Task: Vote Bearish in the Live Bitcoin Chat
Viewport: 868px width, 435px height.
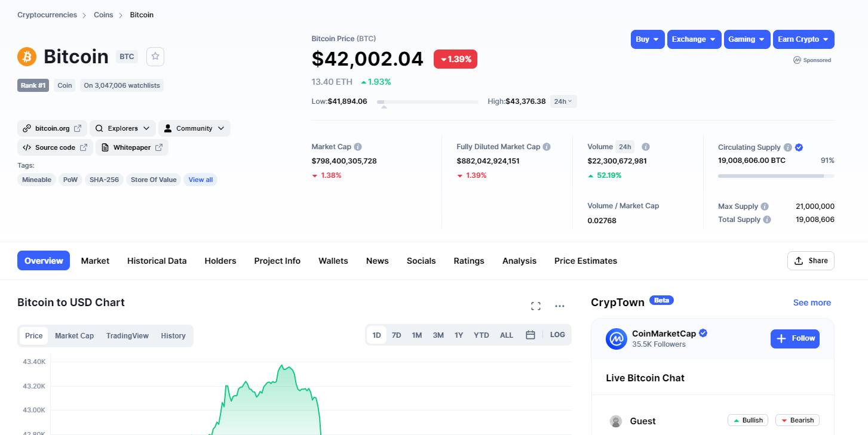Action: [x=798, y=421]
